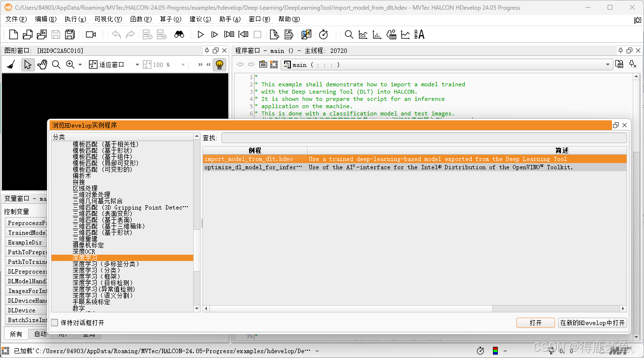Viewport: 644px width, 358px height.
Task: Select the hand pan tool
Action: coord(42,65)
